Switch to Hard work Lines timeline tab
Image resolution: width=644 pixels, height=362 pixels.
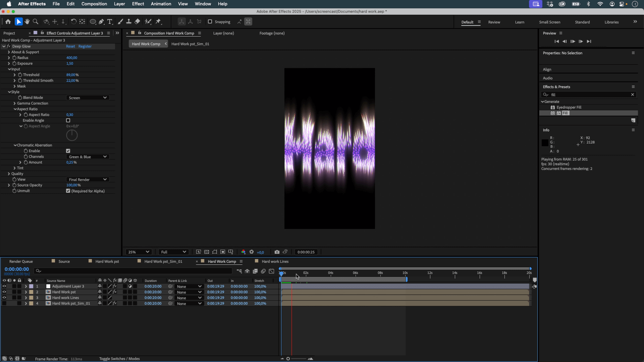tap(275, 261)
